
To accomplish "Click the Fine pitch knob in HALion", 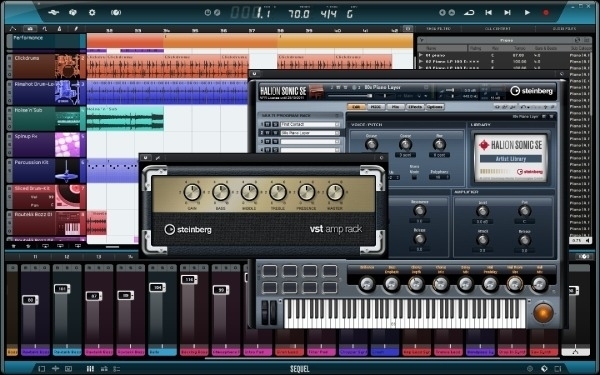I will click(439, 144).
